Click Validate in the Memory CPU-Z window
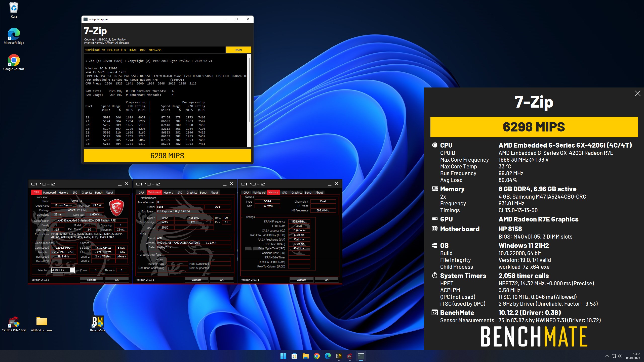This screenshot has height=362, width=644. coord(301,280)
